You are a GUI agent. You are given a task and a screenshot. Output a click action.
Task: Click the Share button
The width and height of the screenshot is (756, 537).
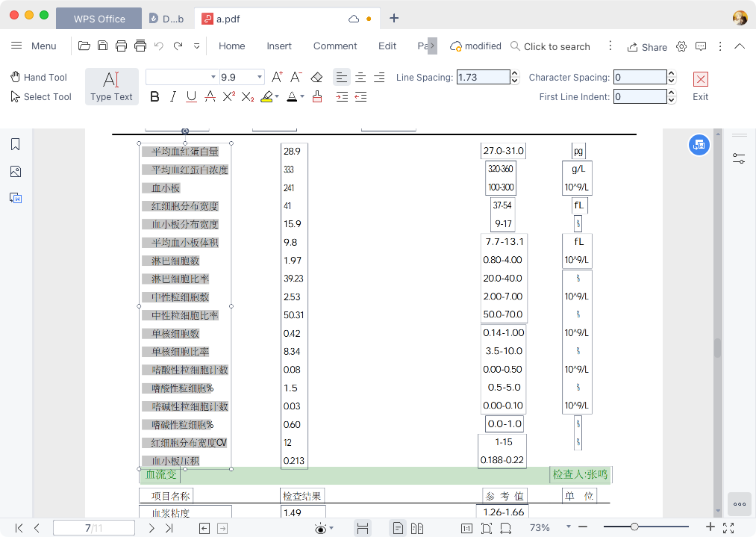pos(647,47)
